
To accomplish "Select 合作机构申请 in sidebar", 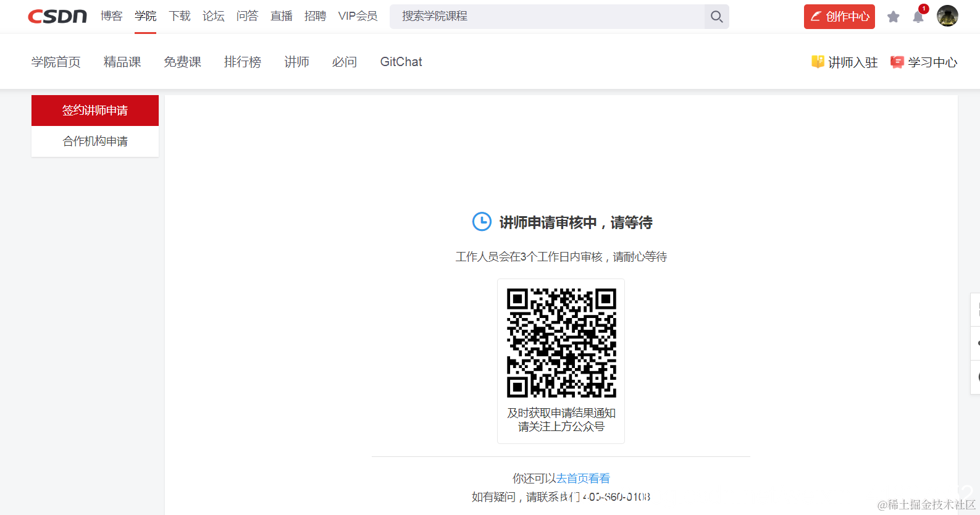I will click(x=95, y=141).
